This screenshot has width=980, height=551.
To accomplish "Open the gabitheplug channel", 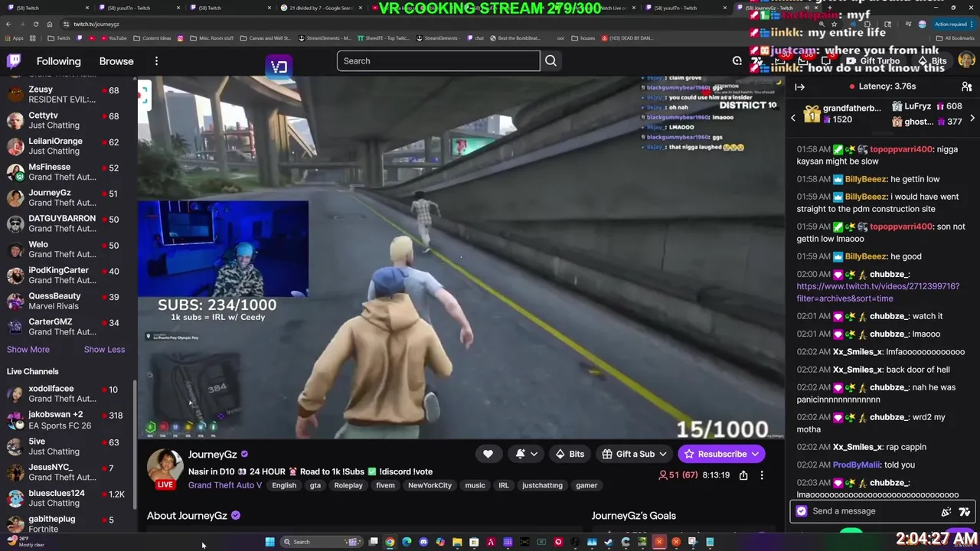I will pos(67,523).
